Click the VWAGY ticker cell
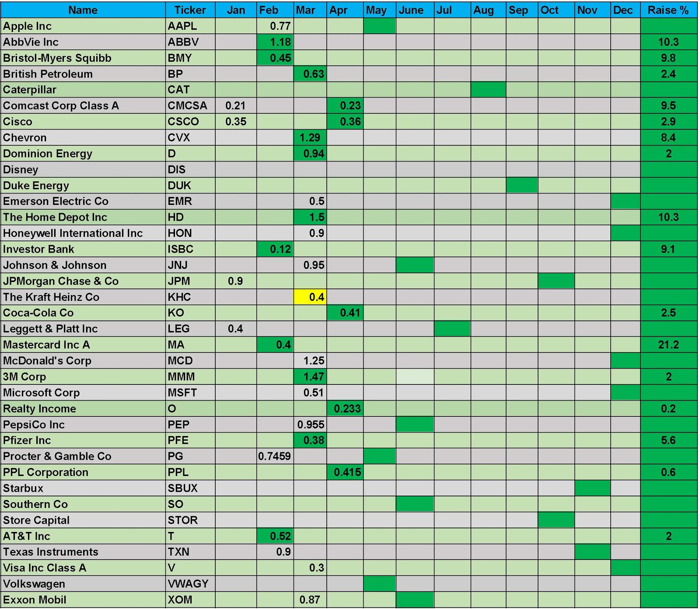700x609 pixels. (x=190, y=584)
